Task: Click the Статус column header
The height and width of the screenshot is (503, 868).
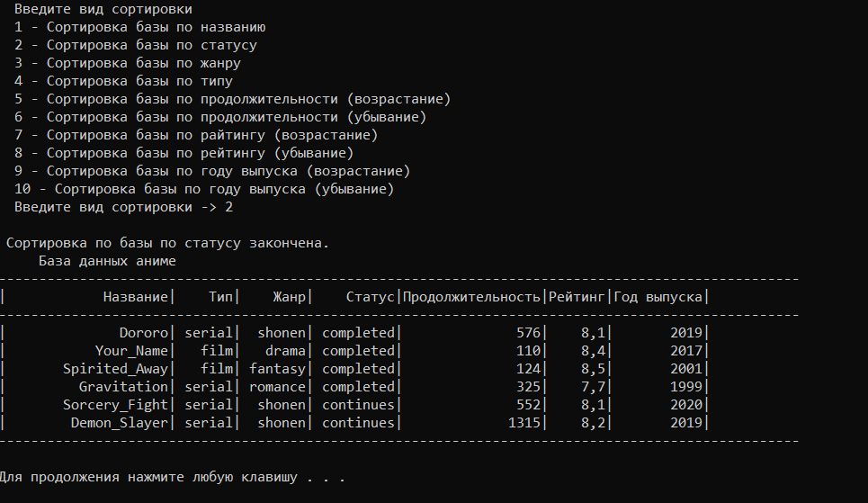Action: click(x=370, y=297)
